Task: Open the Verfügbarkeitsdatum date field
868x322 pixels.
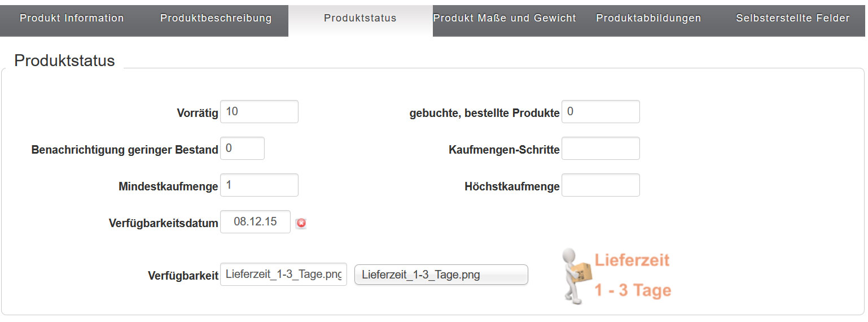Action: click(x=255, y=222)
